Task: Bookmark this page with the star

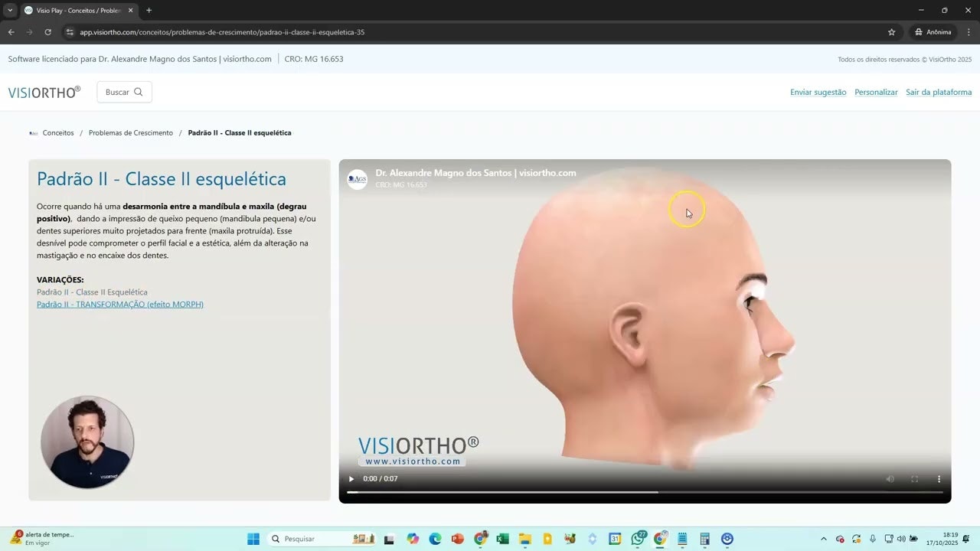Action: (891, 32)
